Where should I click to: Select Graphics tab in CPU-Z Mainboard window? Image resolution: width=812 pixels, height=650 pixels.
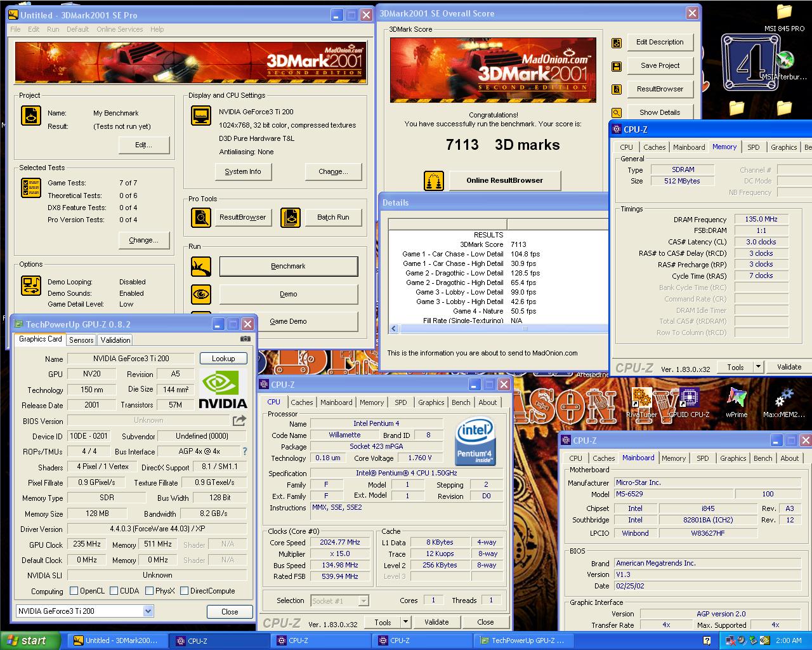point(733,458)
